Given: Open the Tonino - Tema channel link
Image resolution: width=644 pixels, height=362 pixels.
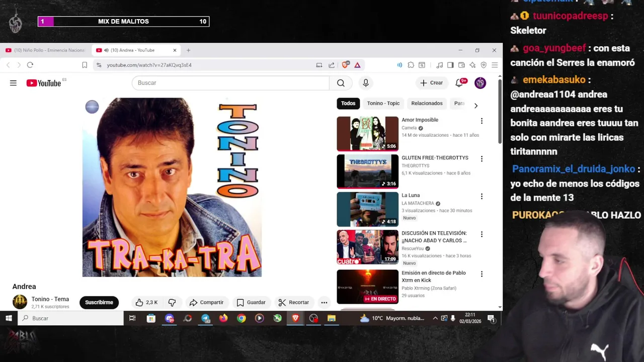Looking at the screenshot, I should coord(50,299).
